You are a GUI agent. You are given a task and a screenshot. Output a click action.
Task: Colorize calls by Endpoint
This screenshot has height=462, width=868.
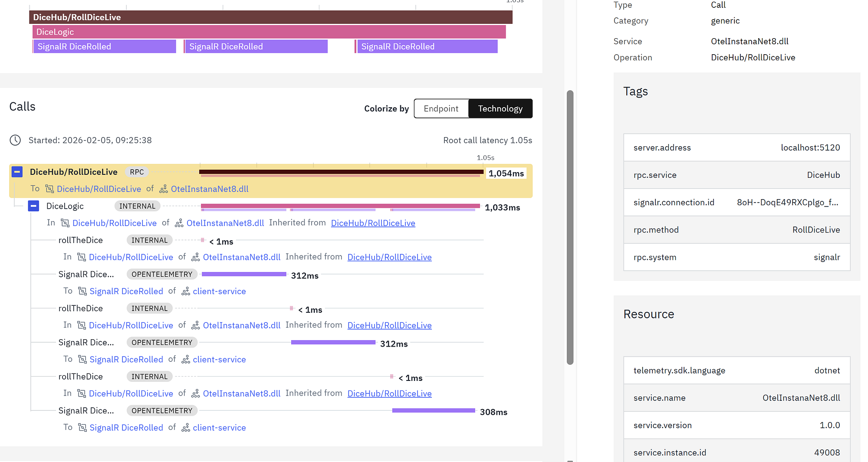[x=441, y=108]
